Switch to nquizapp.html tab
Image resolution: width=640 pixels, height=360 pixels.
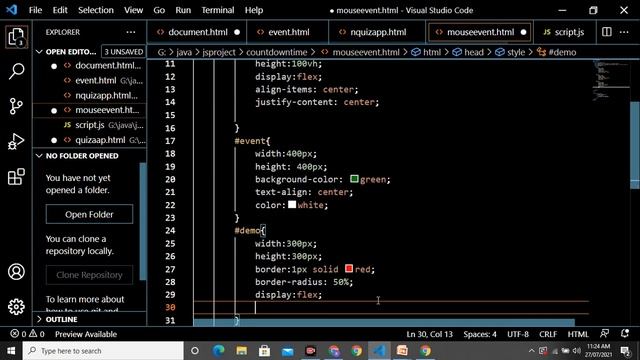coord(378,32)
